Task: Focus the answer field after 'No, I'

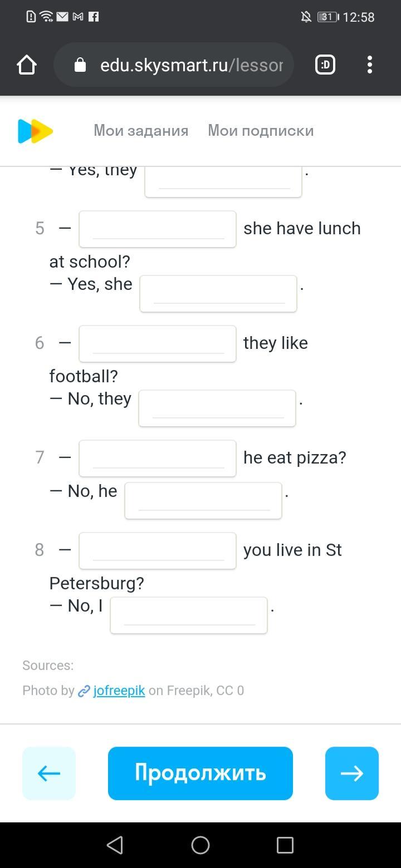Action: 189,615
